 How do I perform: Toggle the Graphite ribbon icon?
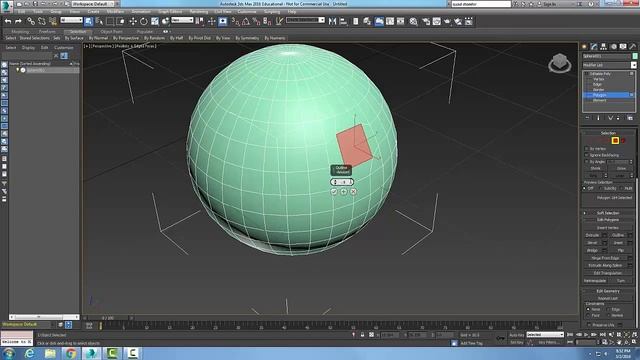(379, 21)
